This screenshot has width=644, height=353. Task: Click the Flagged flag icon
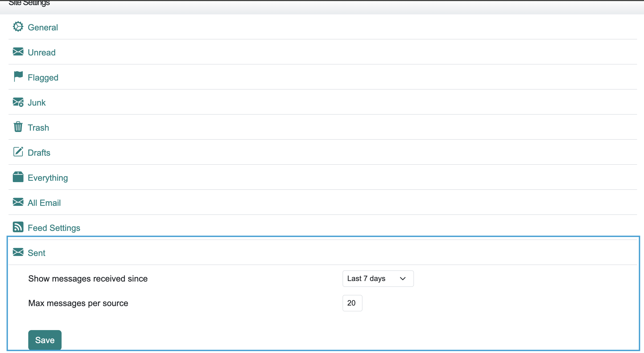(x=18, y=77)
